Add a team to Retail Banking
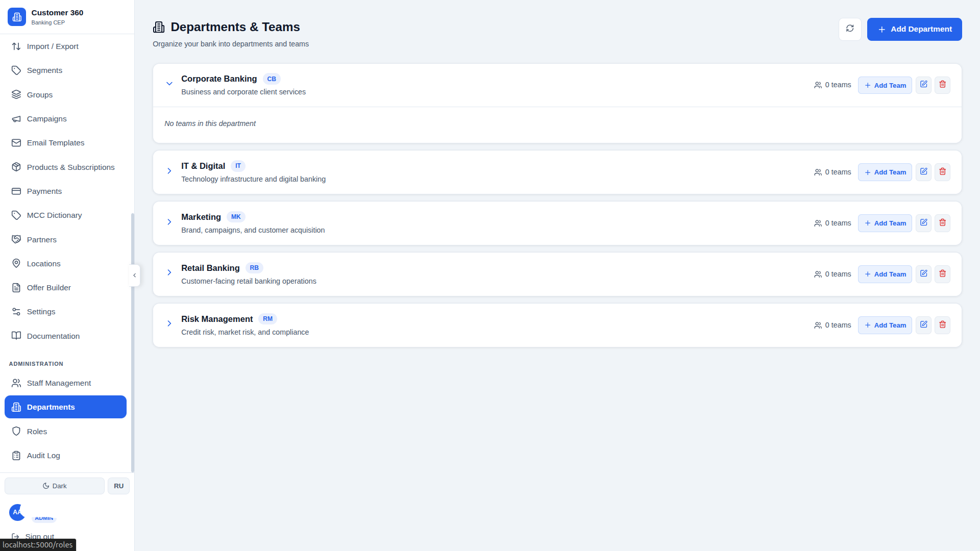Viewport: 980px width, 551px height. click(x=885, y=274)
